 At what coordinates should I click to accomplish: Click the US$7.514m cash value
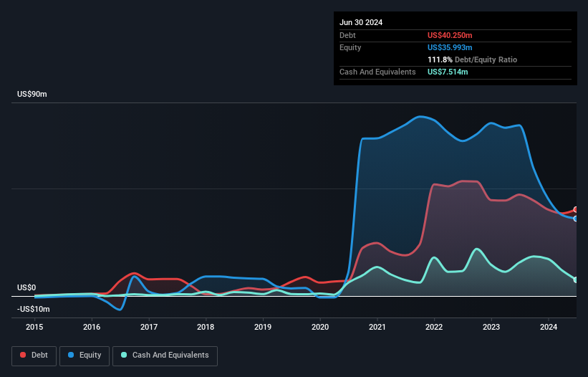[x=448, y=72]
